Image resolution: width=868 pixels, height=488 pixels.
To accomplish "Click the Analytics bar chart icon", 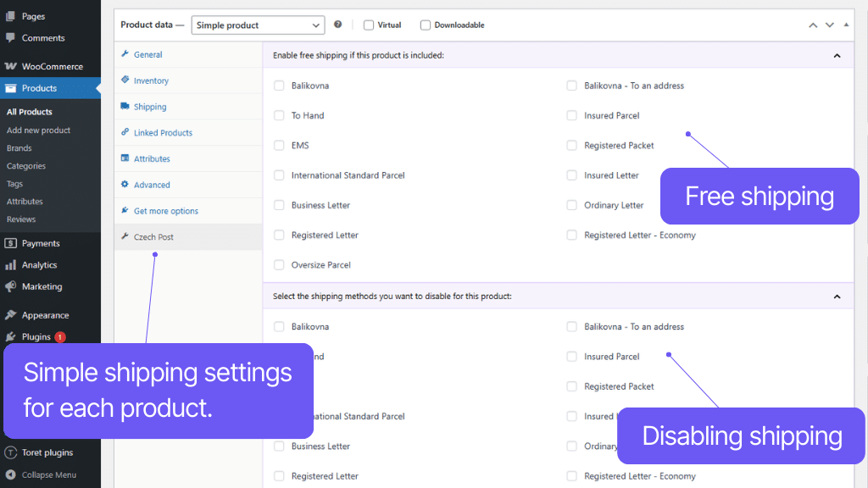I will pos(10,265).
